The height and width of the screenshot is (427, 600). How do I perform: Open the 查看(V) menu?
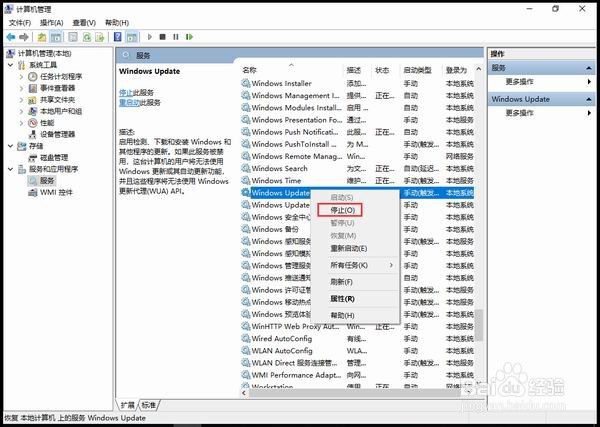[84, 23]
